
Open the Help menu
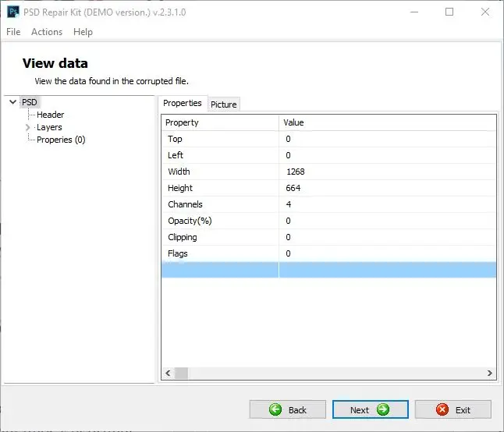83,32
